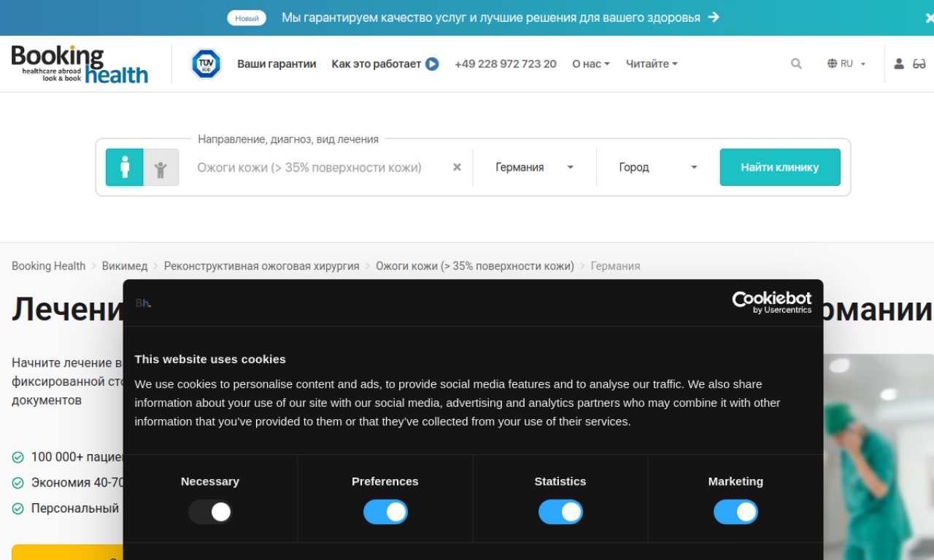Open the Германия country dropdown

pyautogui.click(x=534, y=167)
